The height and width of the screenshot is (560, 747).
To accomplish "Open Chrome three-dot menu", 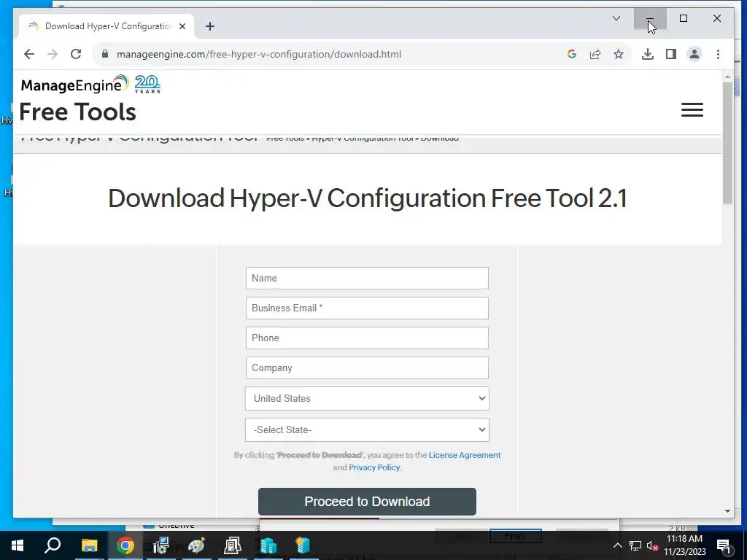I will coord(718,54).
